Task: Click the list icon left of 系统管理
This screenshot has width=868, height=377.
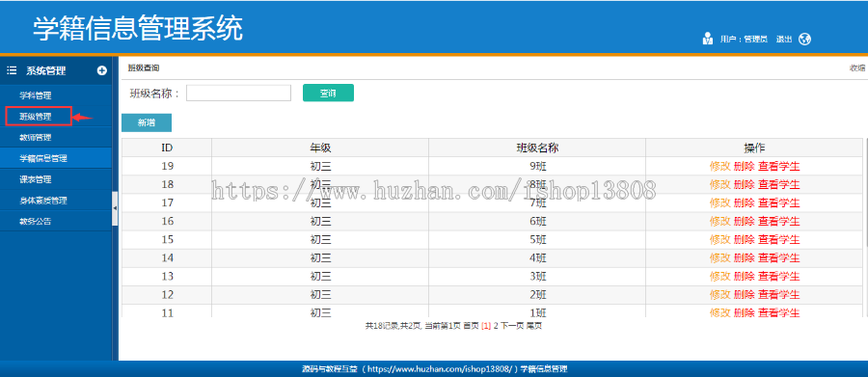Action: [x=11, y=70]
